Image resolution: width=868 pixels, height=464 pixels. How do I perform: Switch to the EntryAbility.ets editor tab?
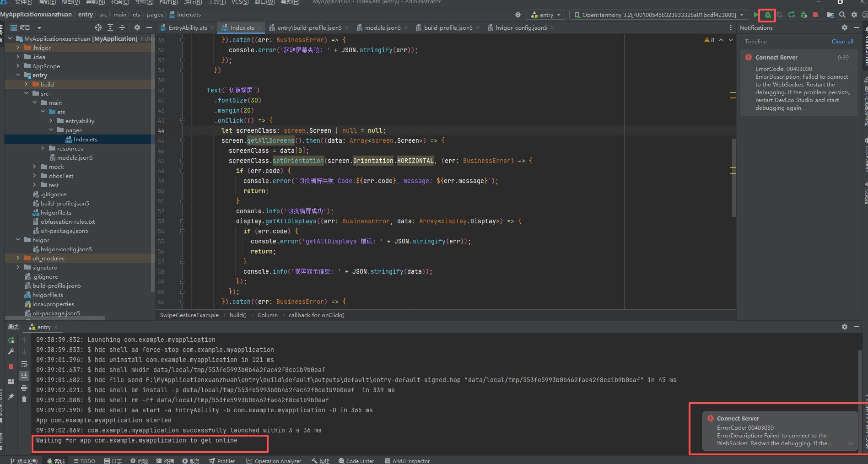point(187,28)
